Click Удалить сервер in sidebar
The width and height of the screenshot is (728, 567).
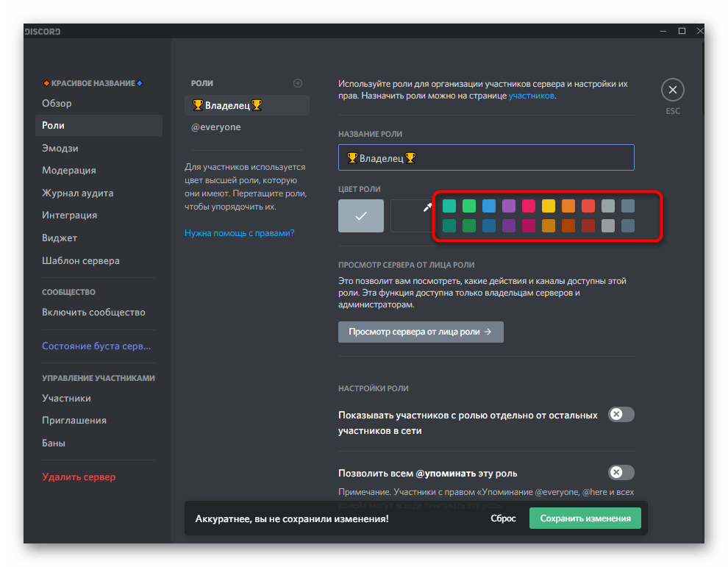coord(79,477)
